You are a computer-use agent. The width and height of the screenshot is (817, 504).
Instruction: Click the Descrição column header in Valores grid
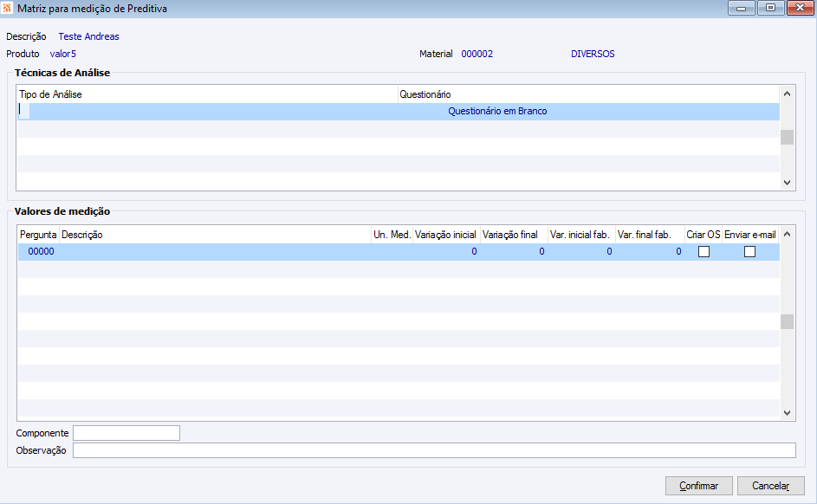215,235
